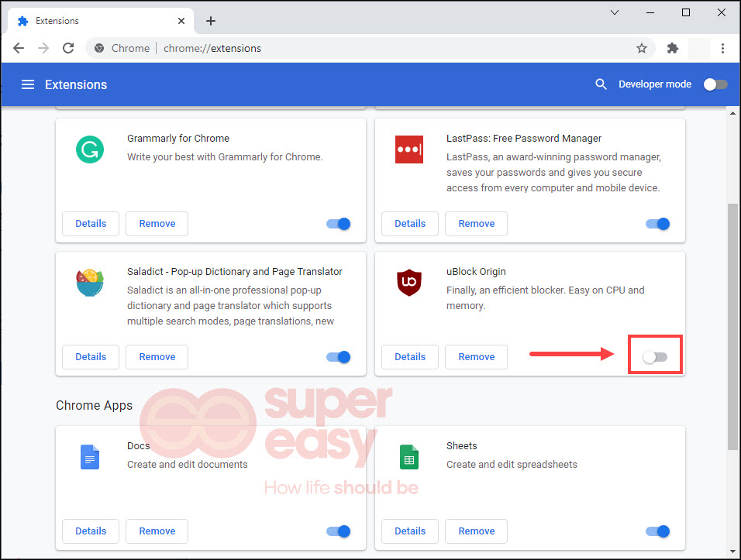Click 'Saladict - Pop-up Dictionary and Page Translator' title
The image size is (741, 560).
(x=234, y=272)
